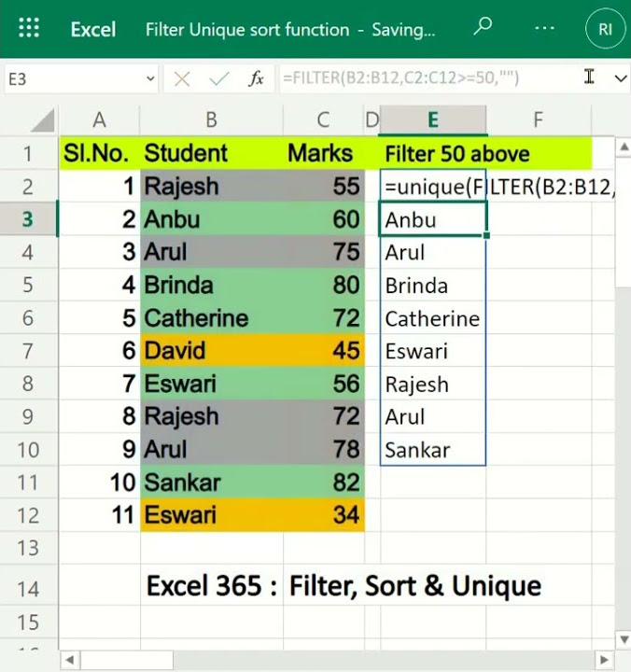This screenshot has height=672, width=631.
Task: Confirm the formula with checkmark icon
Action: (219, 78)
